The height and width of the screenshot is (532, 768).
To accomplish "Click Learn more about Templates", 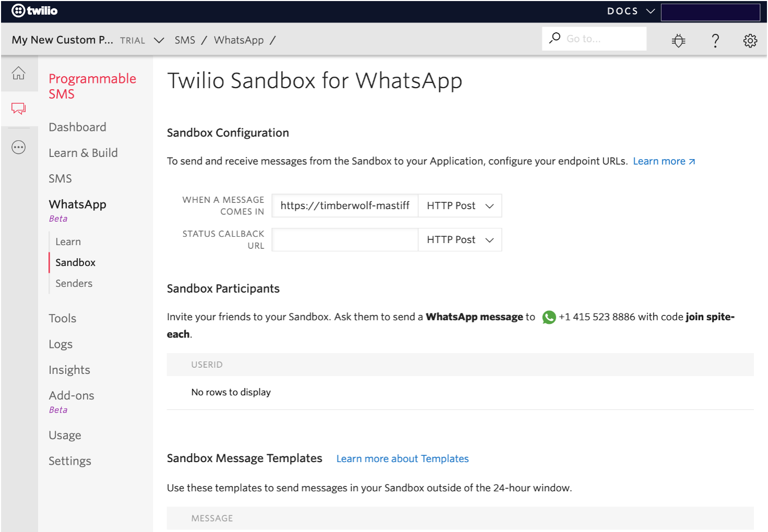I will pyautogui.click(x=402, y=458).
